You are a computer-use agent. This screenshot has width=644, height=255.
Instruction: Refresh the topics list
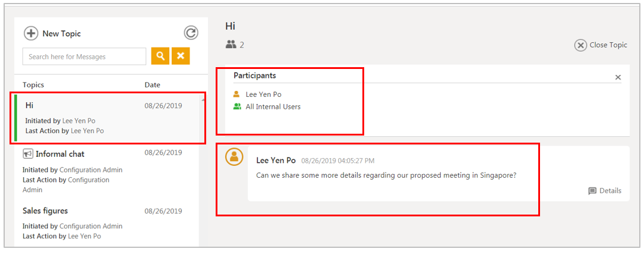coord(190,33)
